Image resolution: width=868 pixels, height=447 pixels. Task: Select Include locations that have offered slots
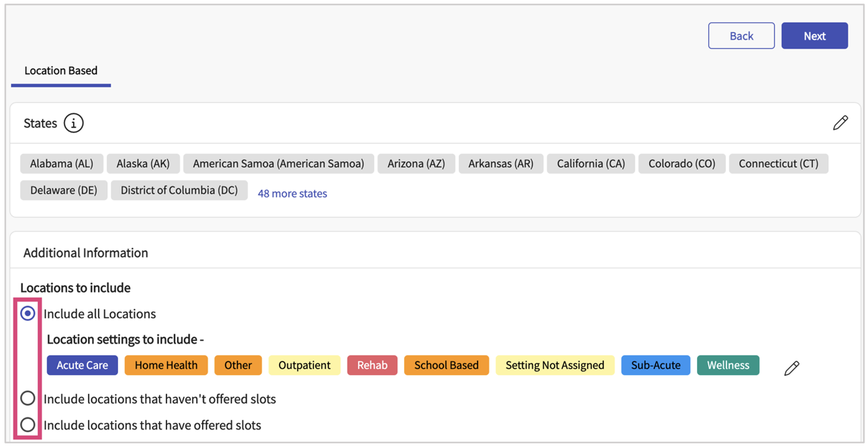point(28,425)
